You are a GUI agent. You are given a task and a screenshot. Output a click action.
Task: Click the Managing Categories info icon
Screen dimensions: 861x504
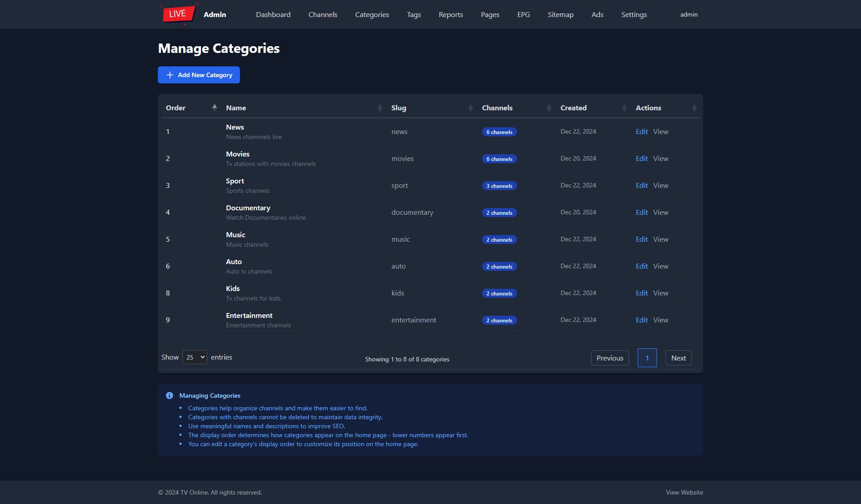(x=170, y=395)
